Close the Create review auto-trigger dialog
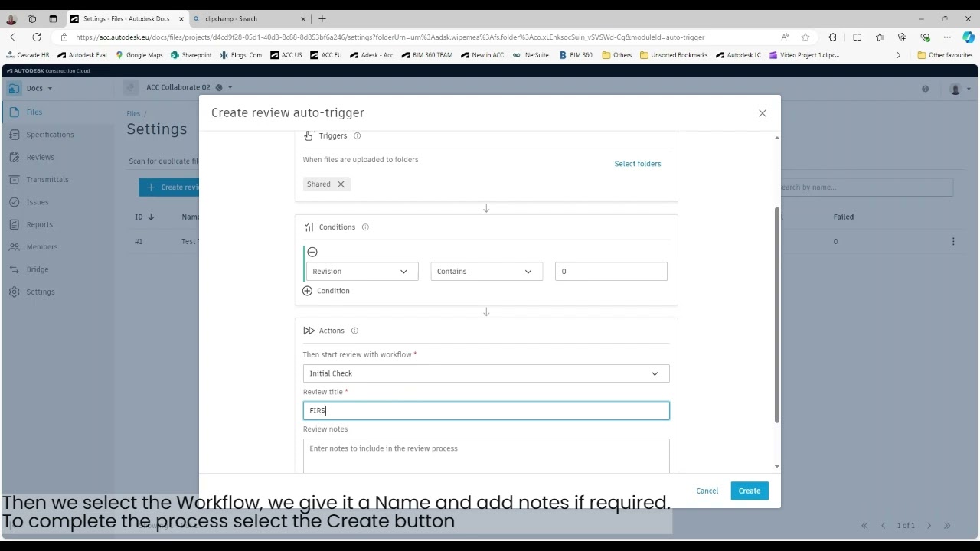Viewport: 980px width, 551px height. (x=763, y=113)
